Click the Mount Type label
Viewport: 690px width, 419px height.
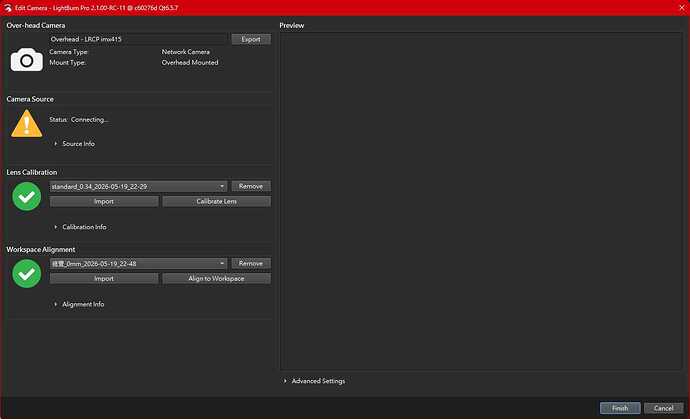67,62
